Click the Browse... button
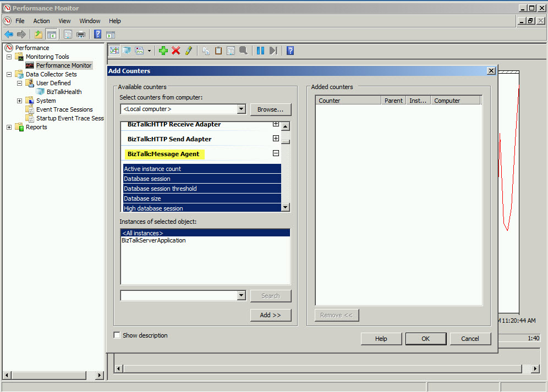Image resolution: width=548 pixels, height=392 pixels. pyautogui.click(x=271, y=109)
